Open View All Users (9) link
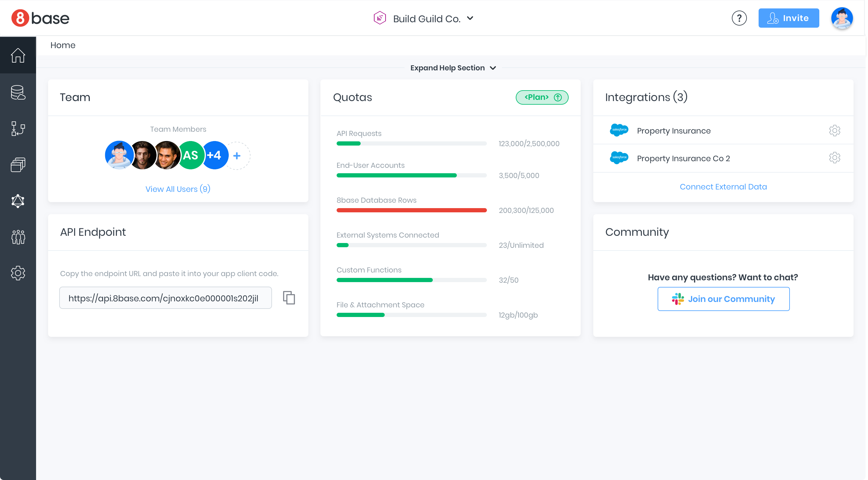This screenshot has width=868, height=480. [x=178, y=189]
